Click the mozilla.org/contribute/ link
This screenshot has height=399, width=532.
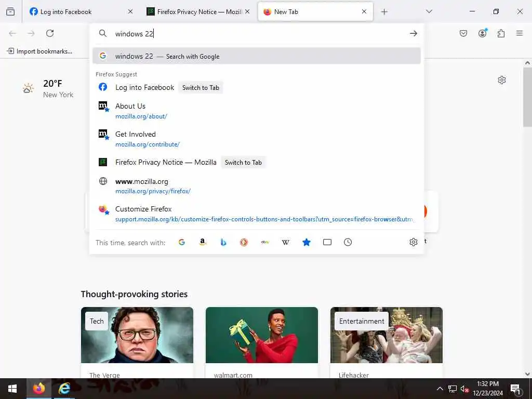coord(147,144)
